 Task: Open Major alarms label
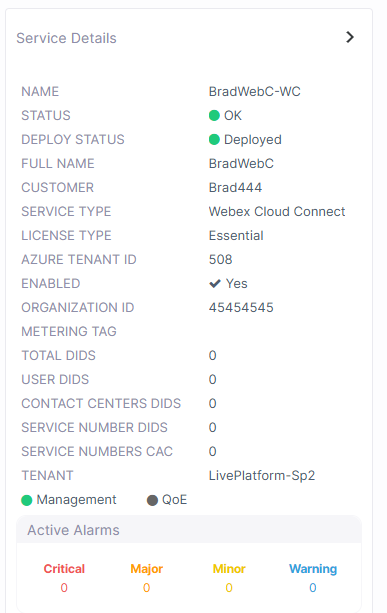pyautogui.click(x=147, y=569)
